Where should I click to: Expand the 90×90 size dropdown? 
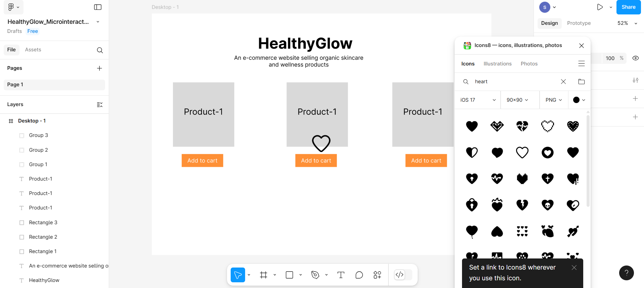(517, 100)
